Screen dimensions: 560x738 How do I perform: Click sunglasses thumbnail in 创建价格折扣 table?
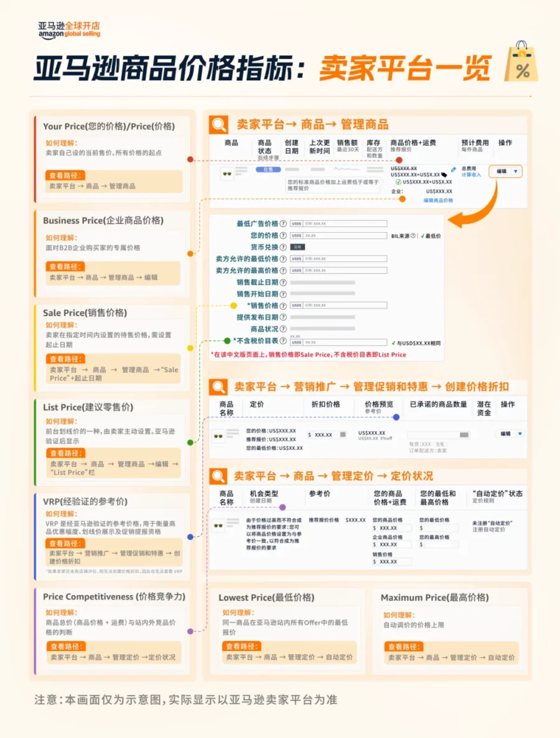point(218,436)
